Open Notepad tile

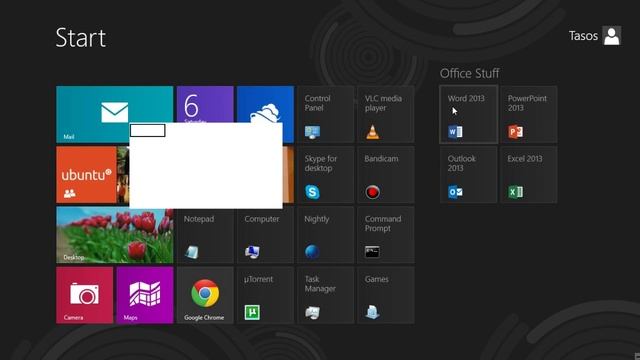205,235
